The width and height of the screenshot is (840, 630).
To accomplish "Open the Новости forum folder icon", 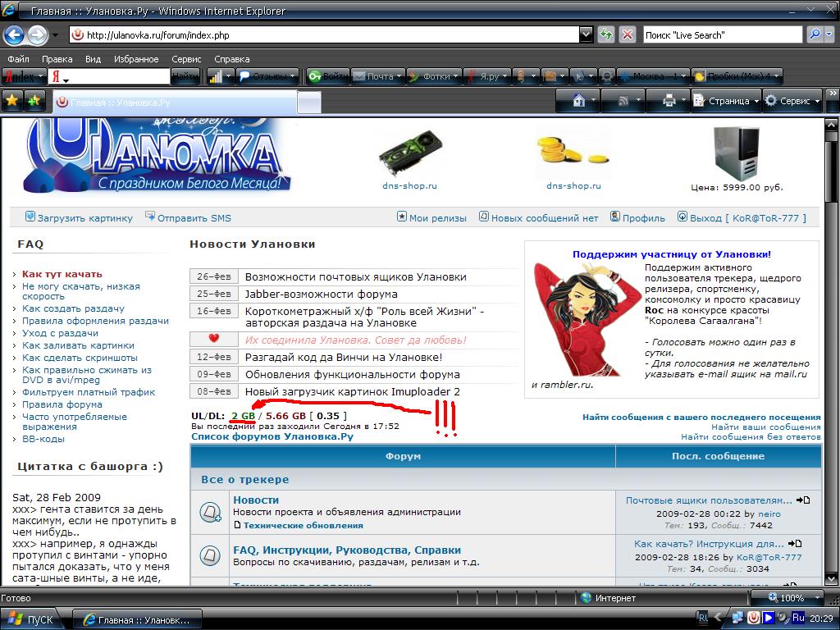I will pyautogui.click(x=210, y=513).
